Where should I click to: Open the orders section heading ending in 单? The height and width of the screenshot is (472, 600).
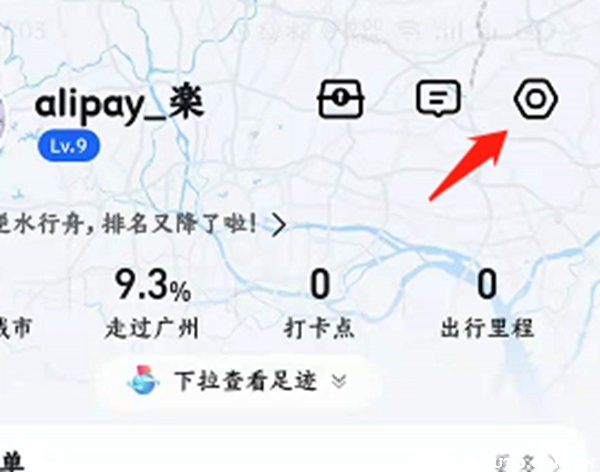13,462
